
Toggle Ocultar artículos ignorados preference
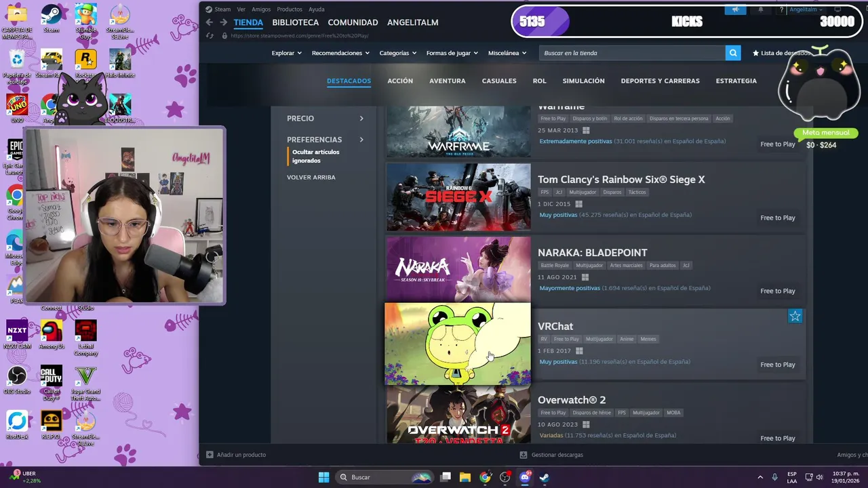point(315,157)
